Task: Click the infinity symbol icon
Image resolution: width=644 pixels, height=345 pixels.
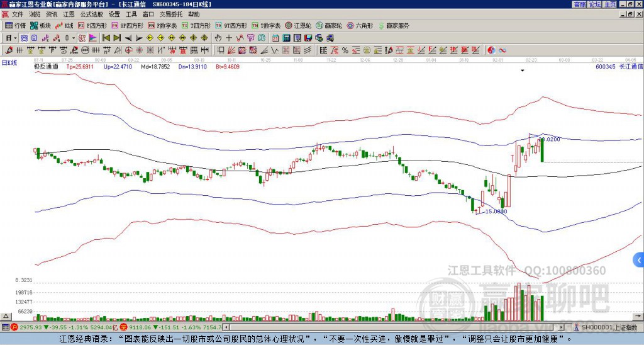Action: click(502, 50)
